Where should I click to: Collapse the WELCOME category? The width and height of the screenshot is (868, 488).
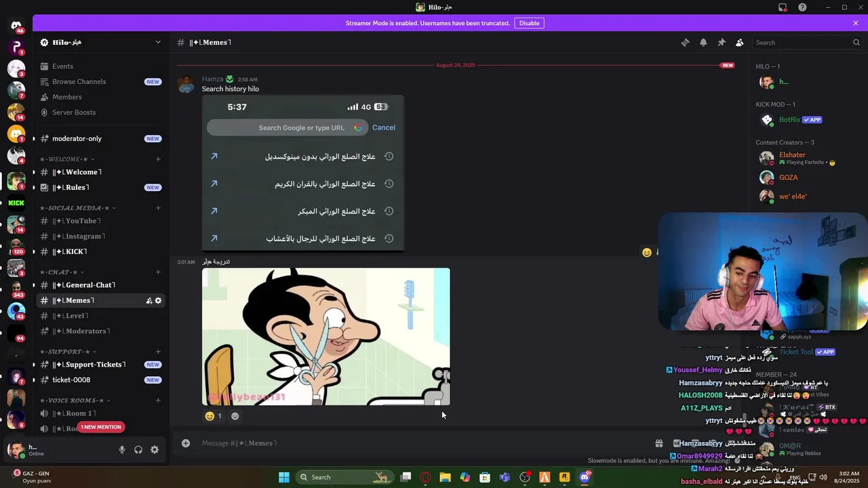coord(68,159)
